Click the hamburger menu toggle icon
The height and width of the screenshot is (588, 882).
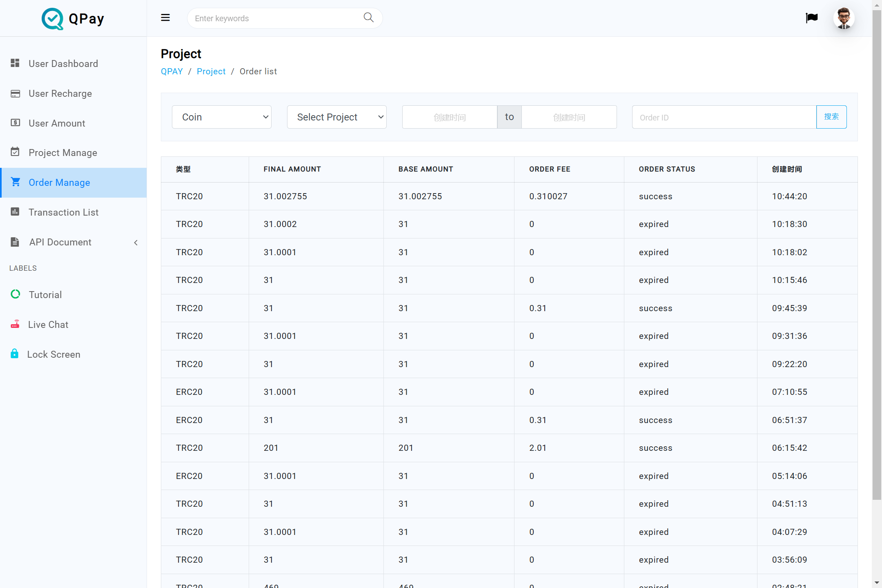(x=165, y=18)
